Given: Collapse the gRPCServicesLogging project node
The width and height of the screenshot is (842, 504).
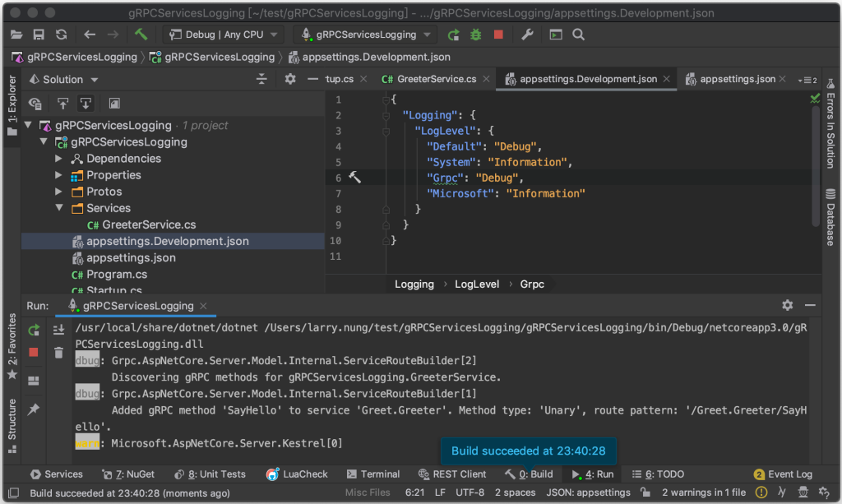Looking at the screenshot, I should click(44, 141).
